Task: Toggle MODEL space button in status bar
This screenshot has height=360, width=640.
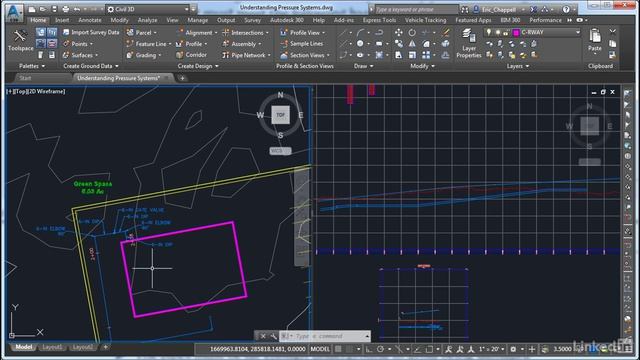Action: 320,349
